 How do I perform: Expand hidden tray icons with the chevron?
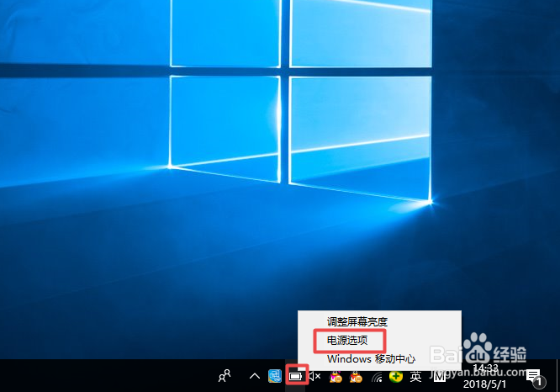(x=255, y=376)
